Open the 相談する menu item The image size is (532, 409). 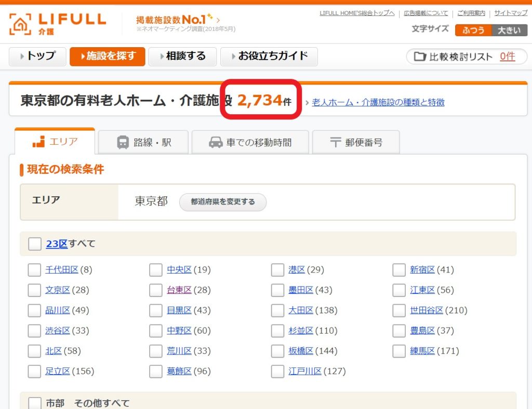(x=182, y=56)
